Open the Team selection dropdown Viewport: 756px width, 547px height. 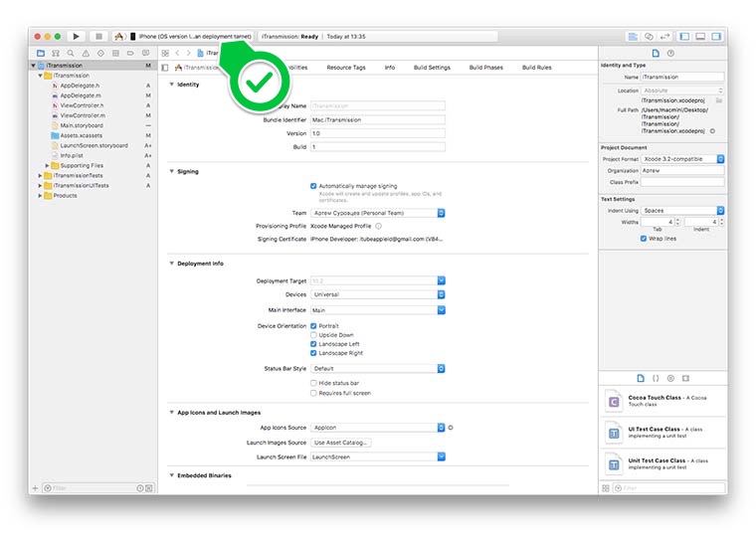pos(377,213)
